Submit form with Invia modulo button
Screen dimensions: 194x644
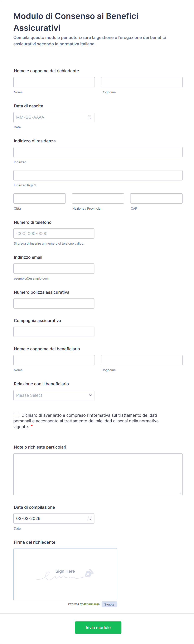[98, 628]
